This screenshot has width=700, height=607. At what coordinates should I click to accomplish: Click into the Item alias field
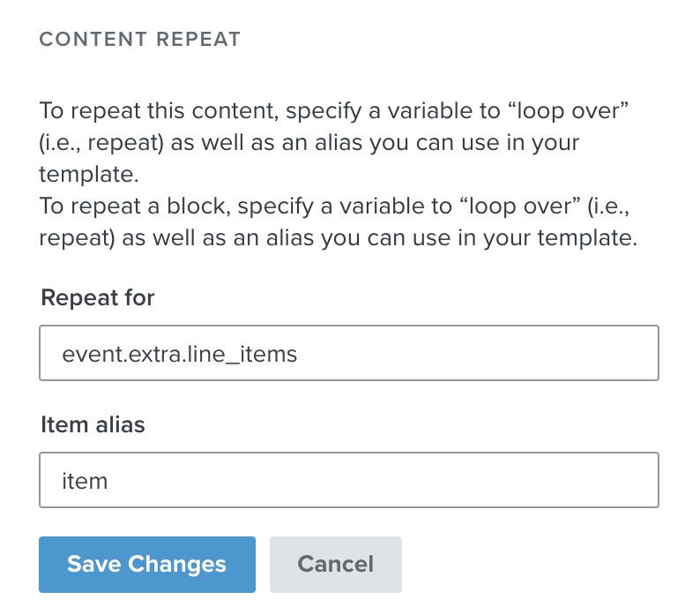348,481
